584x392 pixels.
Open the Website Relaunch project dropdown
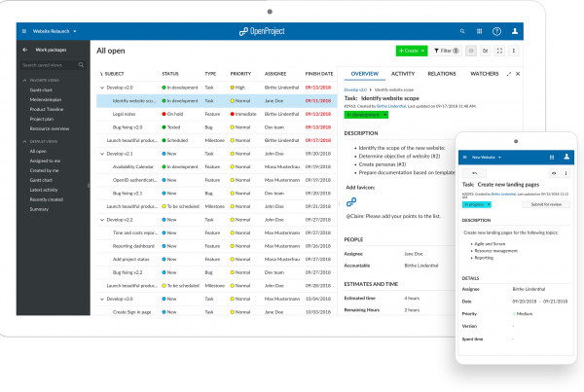(55, 31)
